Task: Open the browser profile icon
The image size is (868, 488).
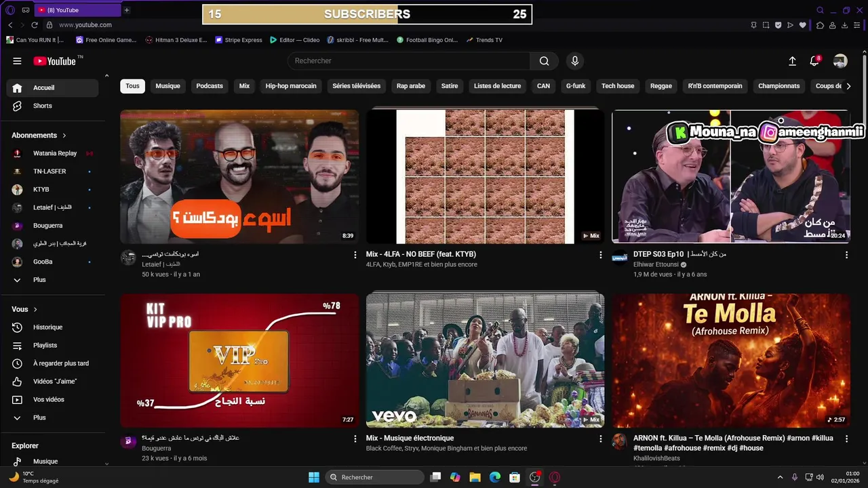Action: tap(833, 25)
